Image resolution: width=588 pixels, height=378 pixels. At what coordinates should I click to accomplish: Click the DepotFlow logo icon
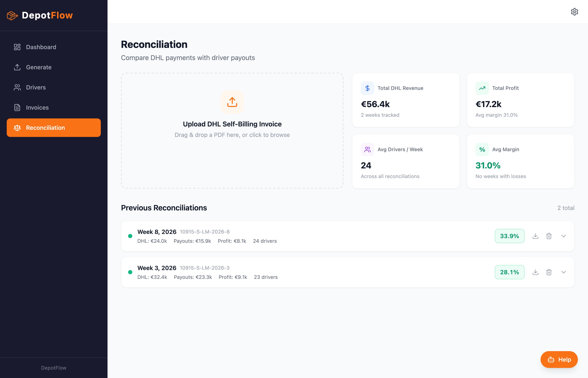pos(12,16)
